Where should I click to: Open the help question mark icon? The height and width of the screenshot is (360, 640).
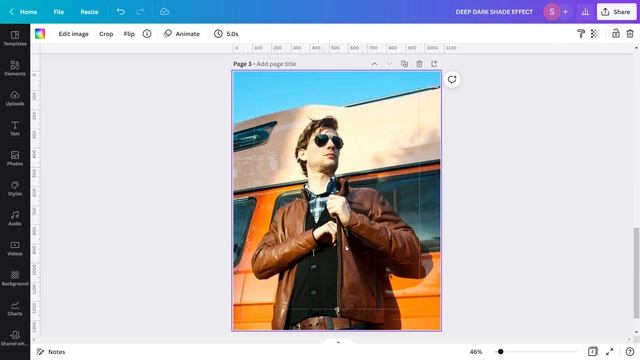(630, 352)
